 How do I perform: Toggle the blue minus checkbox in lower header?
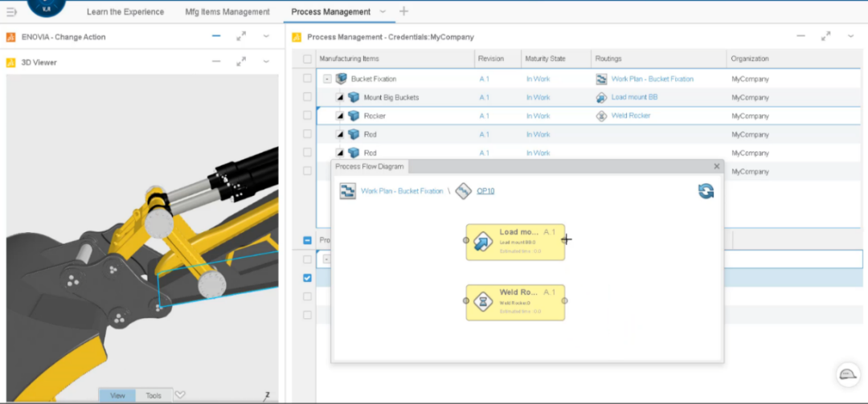(307, 240)
